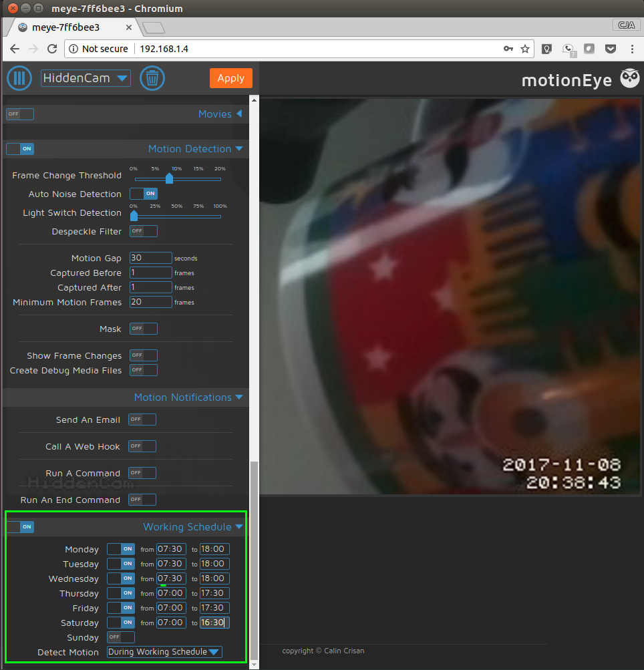This screenshot has width=644, height=670.
Task: Click the Motion Gap seconds field
Action: [151, 258]
